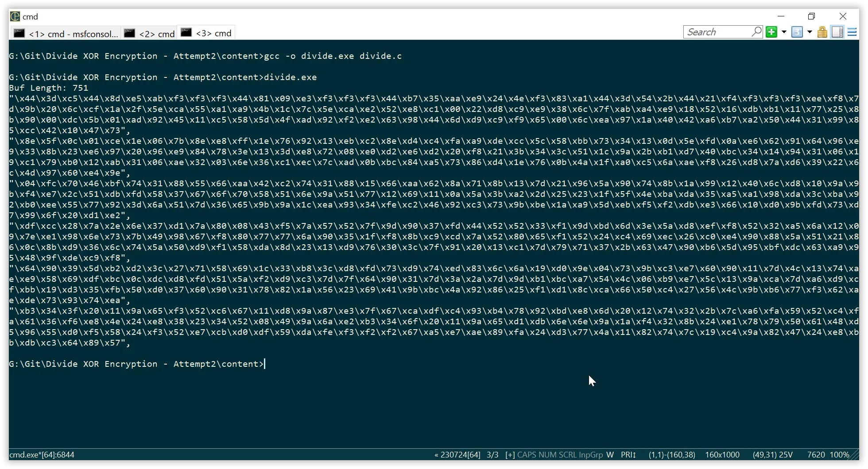Viewport: 868px width, 469px height.
Task: Click the 7620 PID status field
Action: (x=816, y=454)
